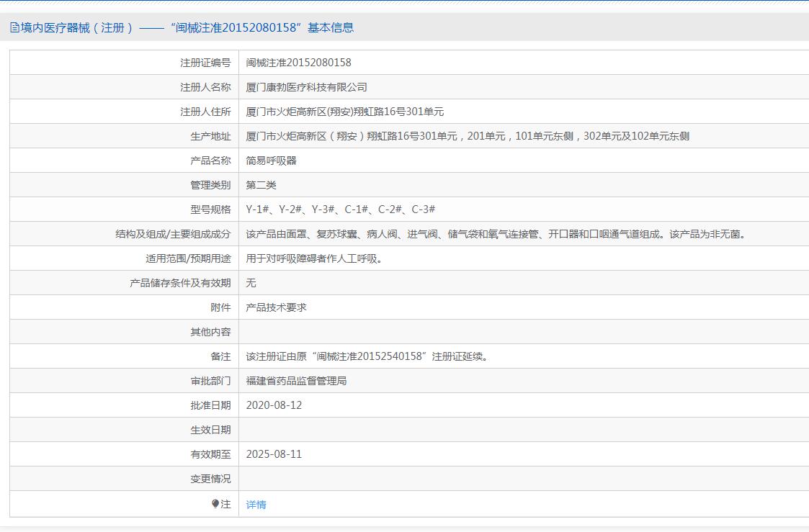Select product name 简易呼吸器
This screenshot has height=532, width=809.
point(271,161)
